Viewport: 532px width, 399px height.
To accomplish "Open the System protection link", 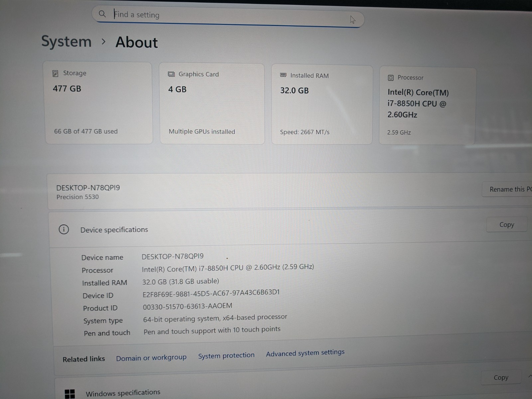I will click(226, 355).
